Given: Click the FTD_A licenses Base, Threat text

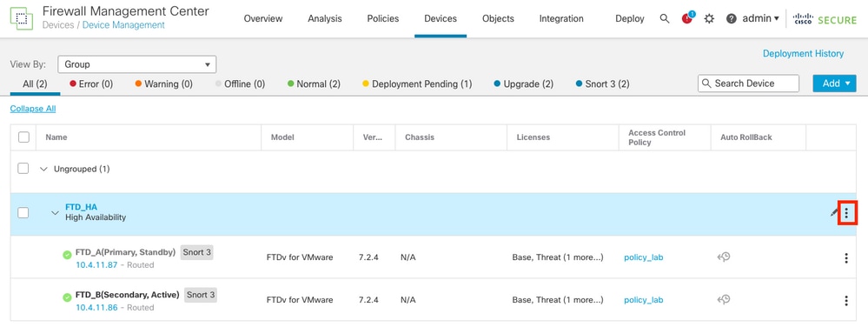Looking at the screenshot, I should pyautogui.click(x=558, y=257).
